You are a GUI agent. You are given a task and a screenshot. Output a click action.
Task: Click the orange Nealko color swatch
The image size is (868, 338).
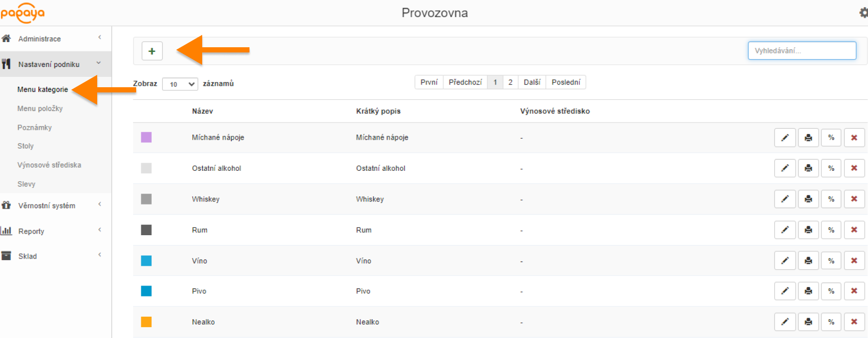tap(147, 322)
